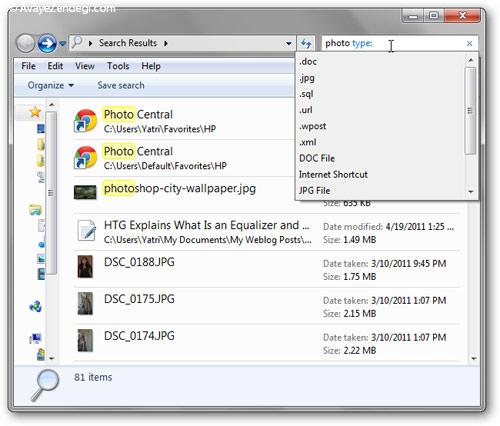Open the address bar history dropdown arrow
This screenshot has height=426, width=500.
point(289,43)
